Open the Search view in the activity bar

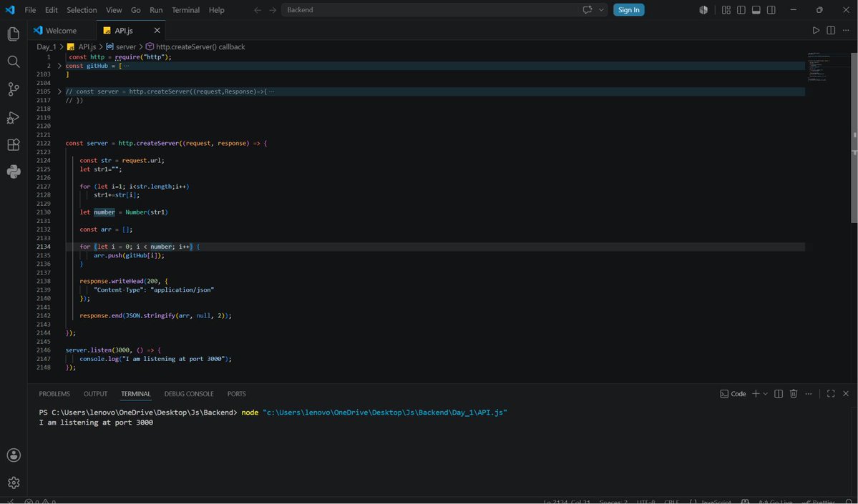click(14, 61)
